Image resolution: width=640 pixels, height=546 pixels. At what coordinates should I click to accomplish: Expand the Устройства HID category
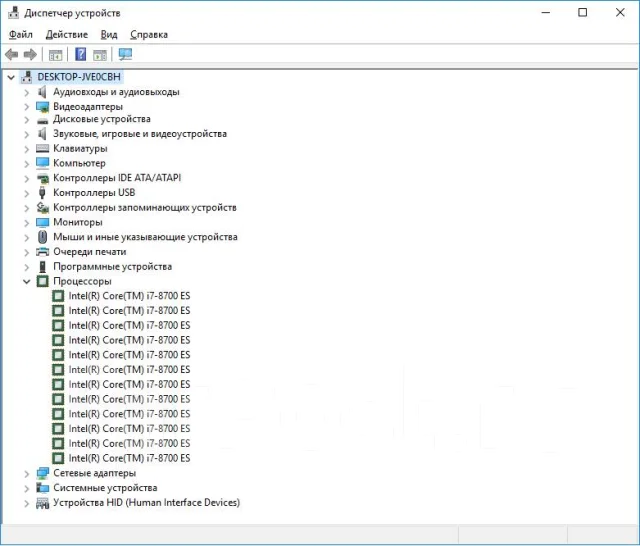pyautogui.click(x=27, y=503)
